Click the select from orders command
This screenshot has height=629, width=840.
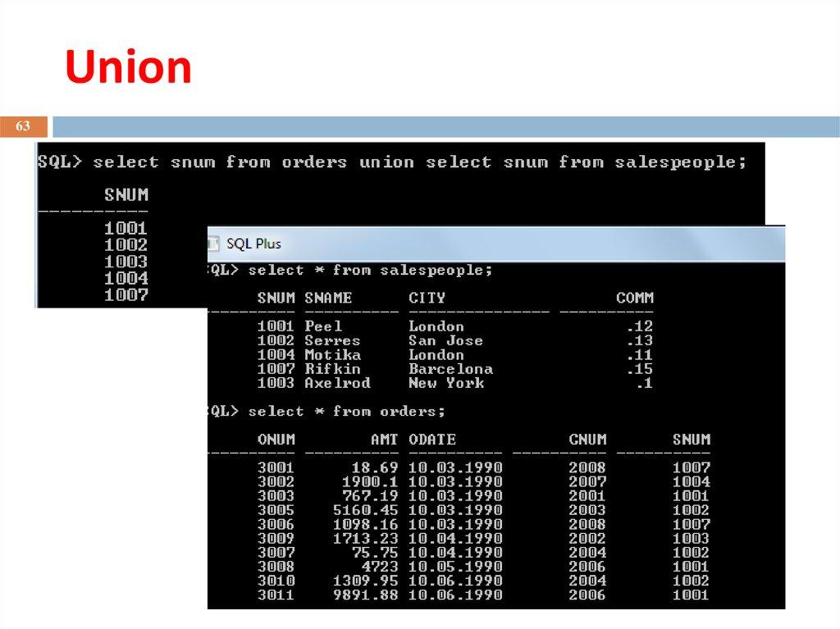[x=346, y=411]
